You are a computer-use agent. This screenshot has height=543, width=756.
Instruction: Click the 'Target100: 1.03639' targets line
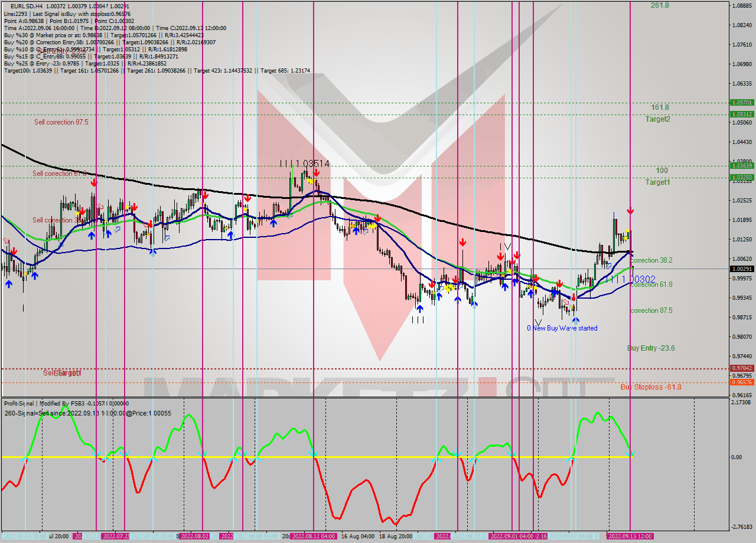157,71
